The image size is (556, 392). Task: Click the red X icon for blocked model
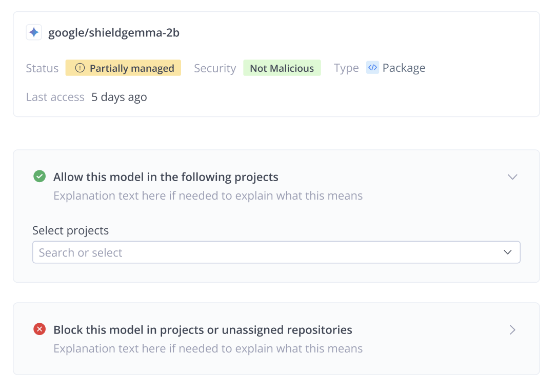point(39,329)
